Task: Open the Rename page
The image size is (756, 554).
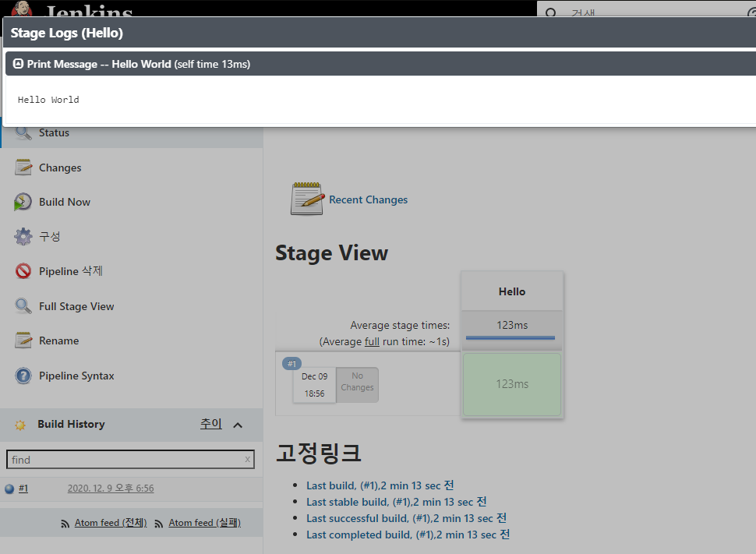Action: click(58, 341)
